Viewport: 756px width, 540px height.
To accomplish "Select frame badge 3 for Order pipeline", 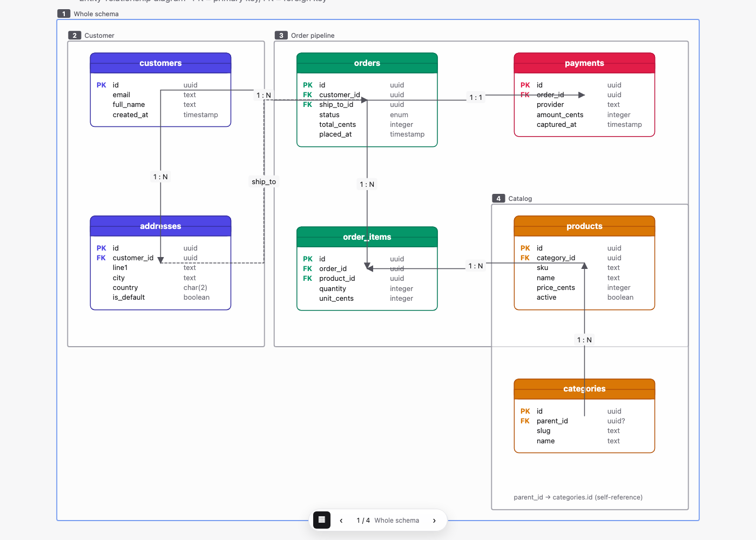I will (281, 36).
